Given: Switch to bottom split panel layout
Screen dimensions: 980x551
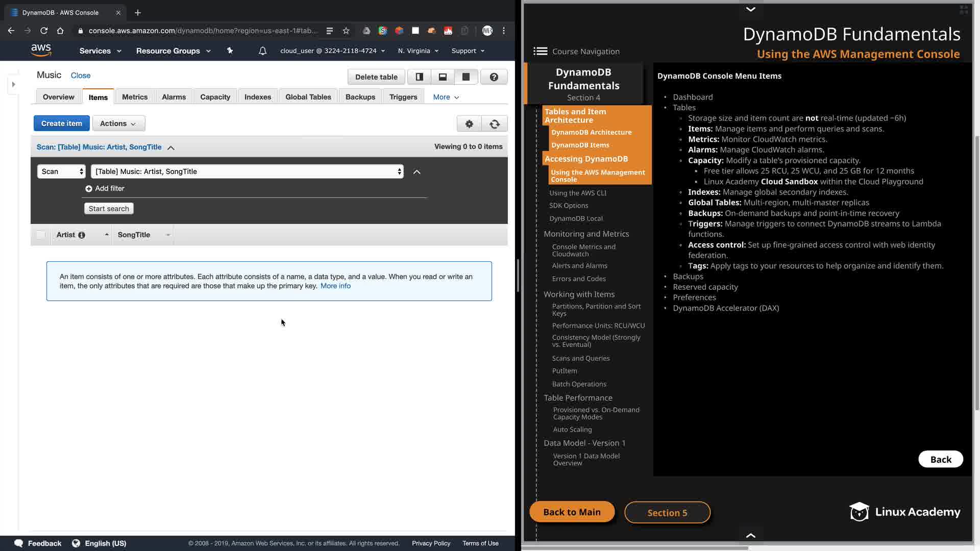Looking at the screenshot, I should 443,77.
